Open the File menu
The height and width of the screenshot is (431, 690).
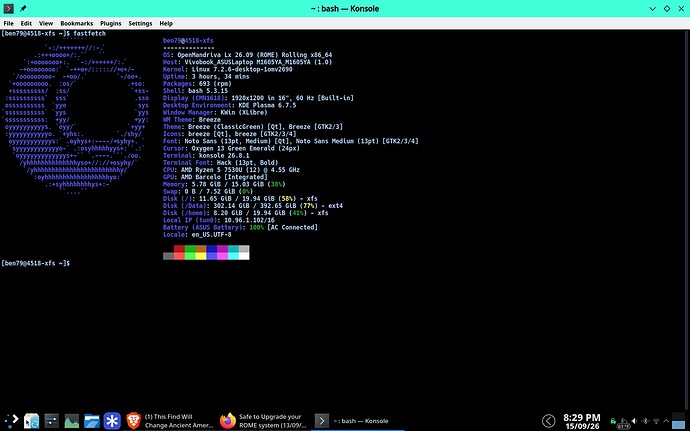tap(8, 23)
